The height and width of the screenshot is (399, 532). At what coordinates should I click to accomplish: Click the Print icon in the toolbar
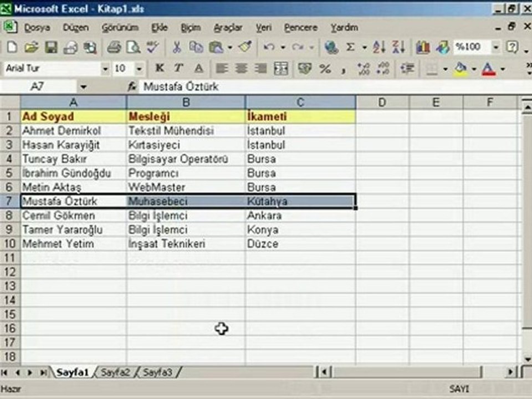click(114, 47)
